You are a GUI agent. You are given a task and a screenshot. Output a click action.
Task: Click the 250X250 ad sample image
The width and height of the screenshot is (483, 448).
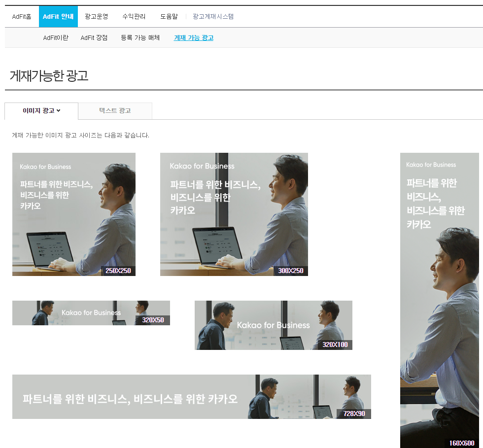click(x=74, y=214)
